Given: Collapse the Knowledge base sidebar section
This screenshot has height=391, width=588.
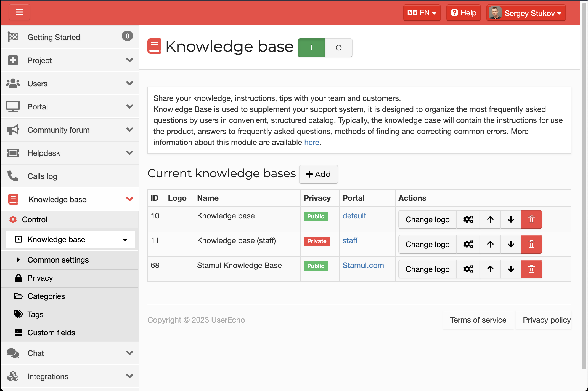Looking at the screenshot, I should coord(129,199).
